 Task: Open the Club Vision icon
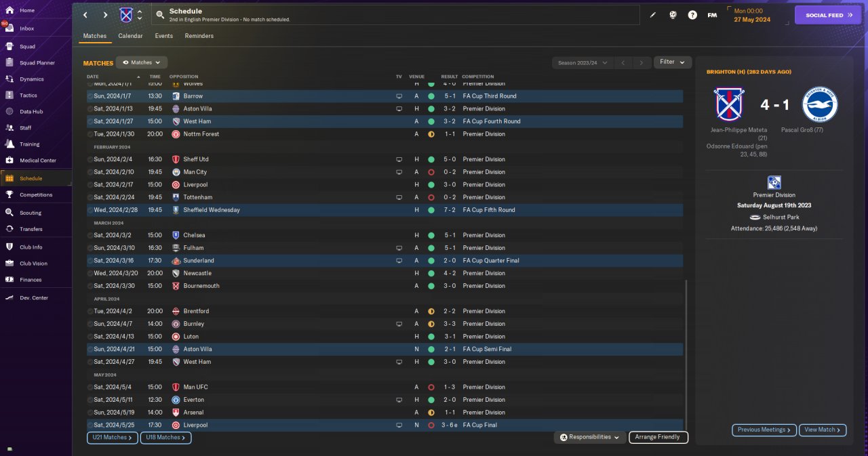coord(9,264)
